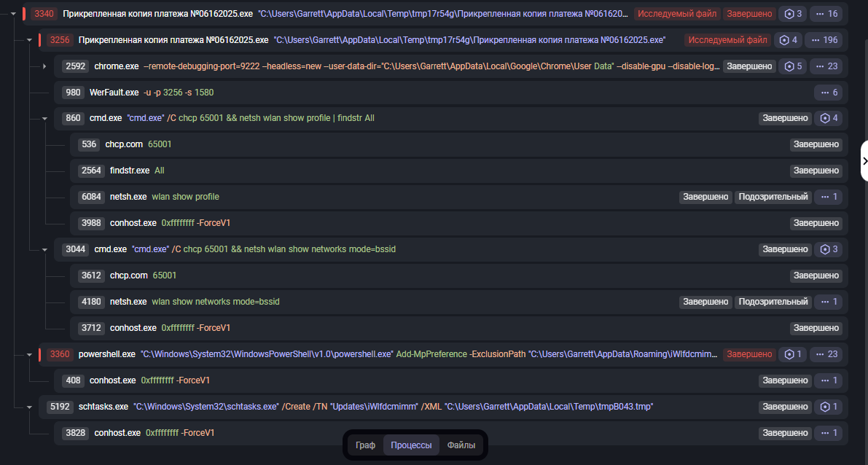Collapse the schtasks.exe 5192 node
This screenshot has width=868, height=465.
29,407
